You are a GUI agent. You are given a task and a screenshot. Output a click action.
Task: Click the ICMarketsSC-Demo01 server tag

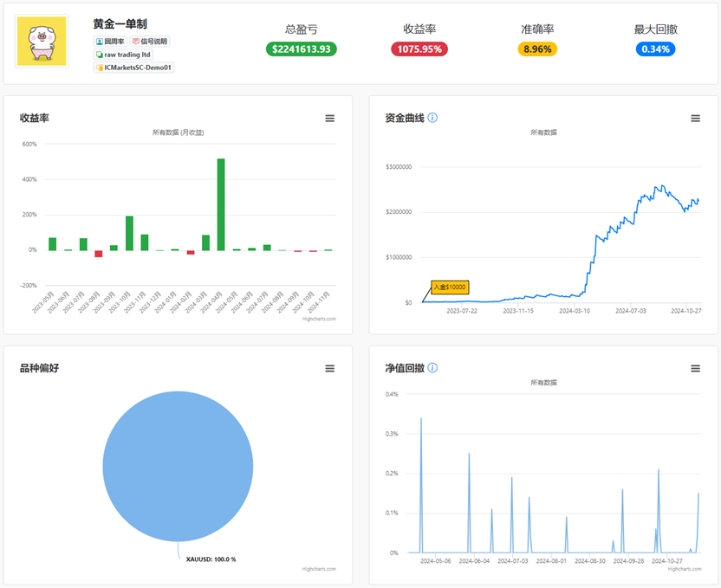133,68
